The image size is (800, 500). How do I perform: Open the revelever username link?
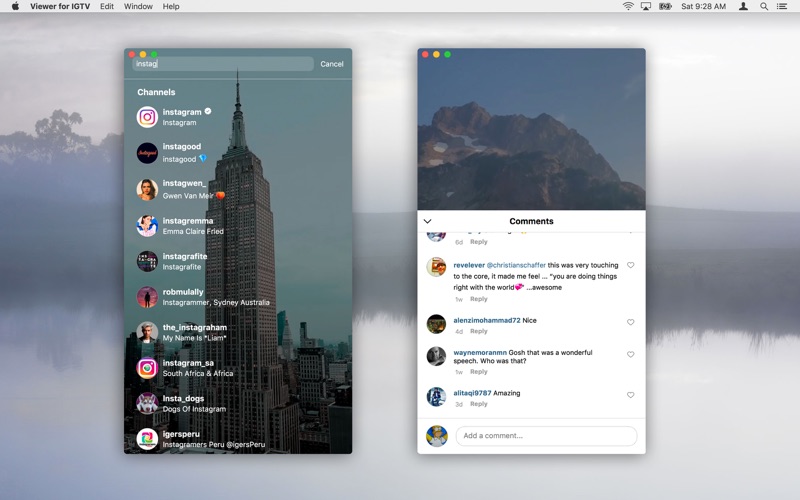[469, 265]
